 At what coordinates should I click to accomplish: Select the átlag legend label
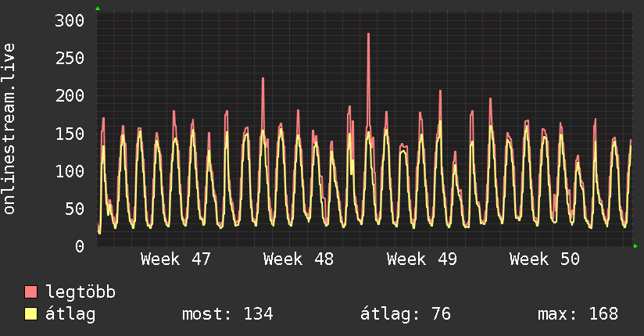tap(72, 314)
